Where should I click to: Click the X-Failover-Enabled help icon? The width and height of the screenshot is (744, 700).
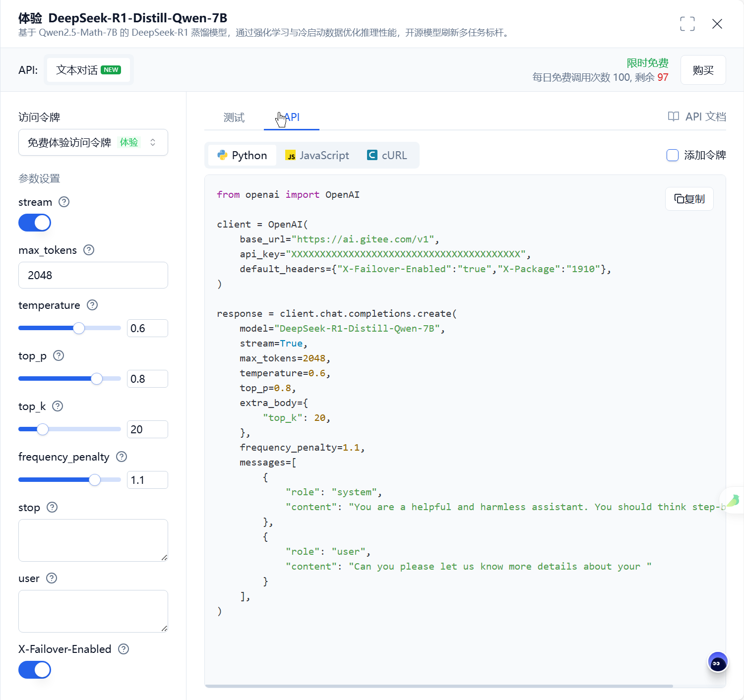coord(124,649)
